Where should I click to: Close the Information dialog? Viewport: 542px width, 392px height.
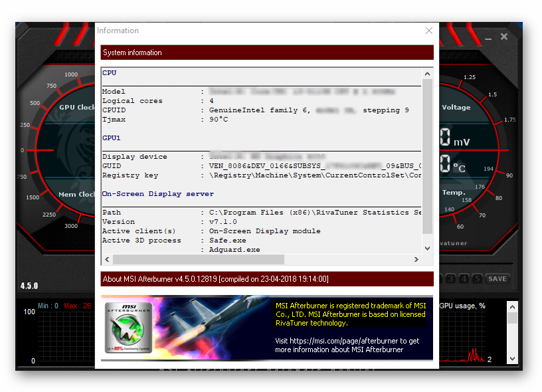[429, 31]
